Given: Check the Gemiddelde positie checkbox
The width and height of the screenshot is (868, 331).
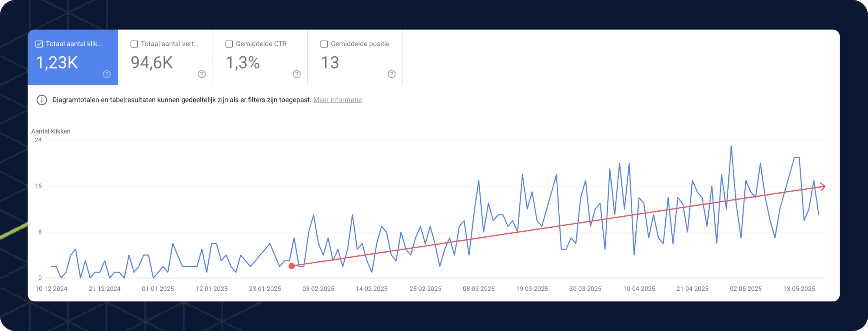Looking at the screenshot, I should click(x=324, y=44).
